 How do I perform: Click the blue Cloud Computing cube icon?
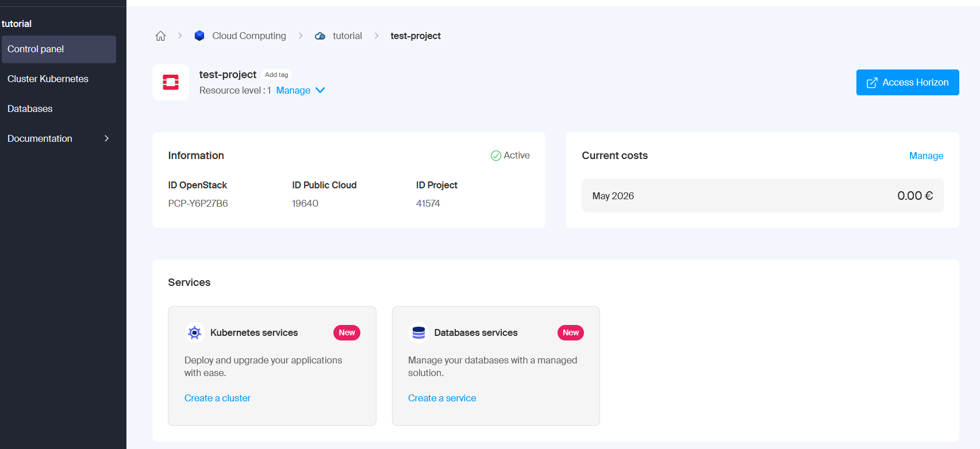coord(199,36)
